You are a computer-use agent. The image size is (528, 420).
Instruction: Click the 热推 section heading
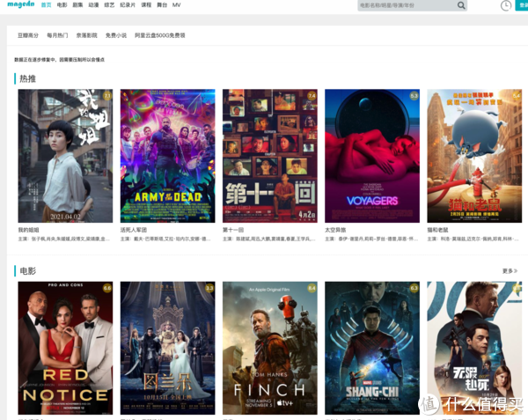click(27, 79)
